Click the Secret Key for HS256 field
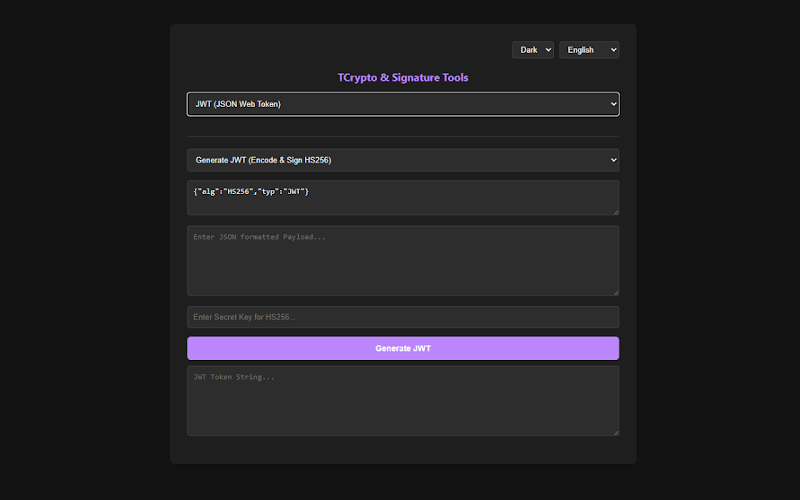This screenshot has height=500, width=800. (403, 317)
